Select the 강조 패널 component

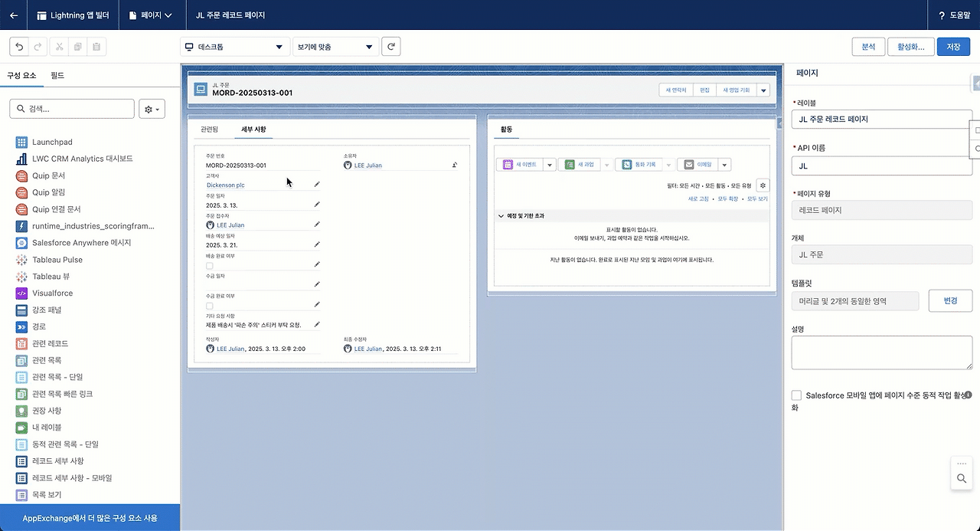[38, 310]
